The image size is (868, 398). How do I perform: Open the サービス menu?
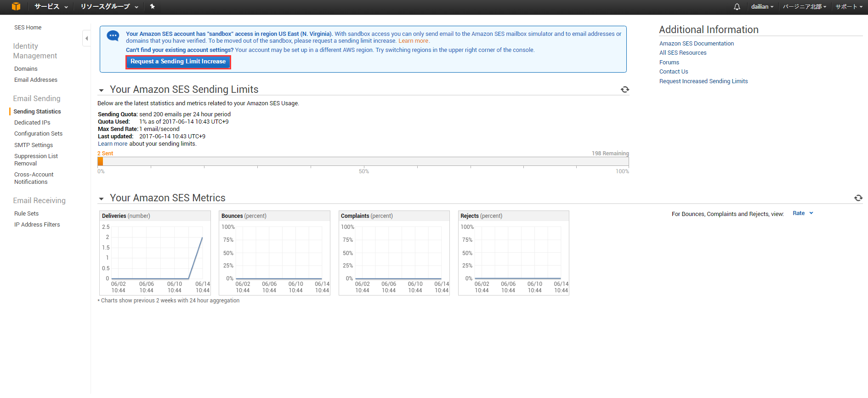point(51,6)
